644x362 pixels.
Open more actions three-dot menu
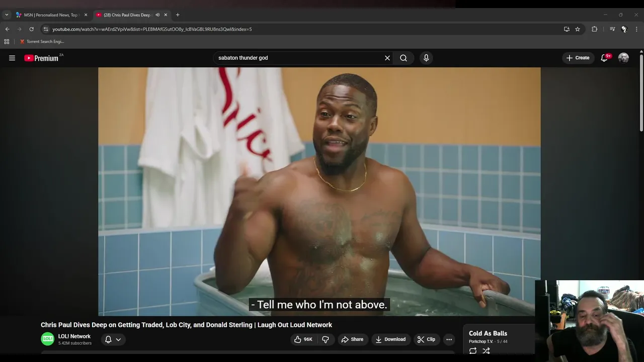point(449,339)
